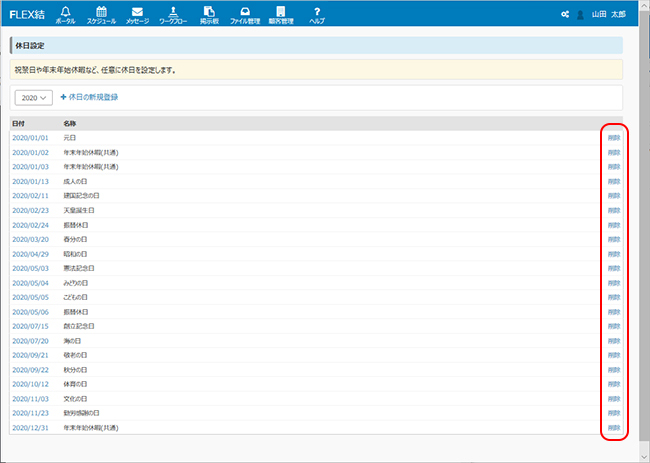Open the 2020/11/03 date link
The image size is (650, 463).
click(x=30, y=399)
